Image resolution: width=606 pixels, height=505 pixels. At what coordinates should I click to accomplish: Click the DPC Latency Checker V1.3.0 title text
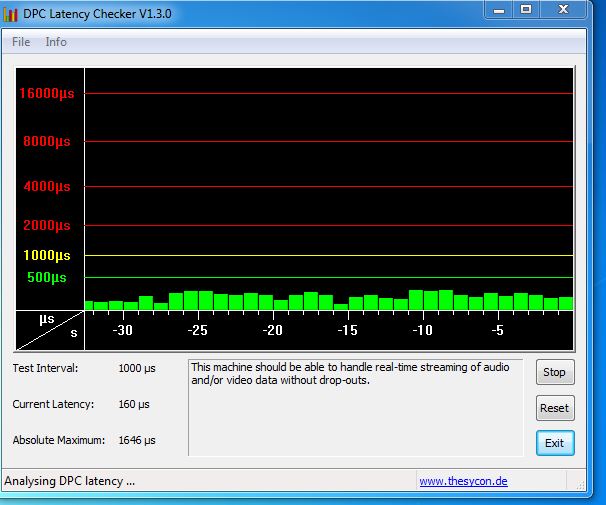[97, 14]
